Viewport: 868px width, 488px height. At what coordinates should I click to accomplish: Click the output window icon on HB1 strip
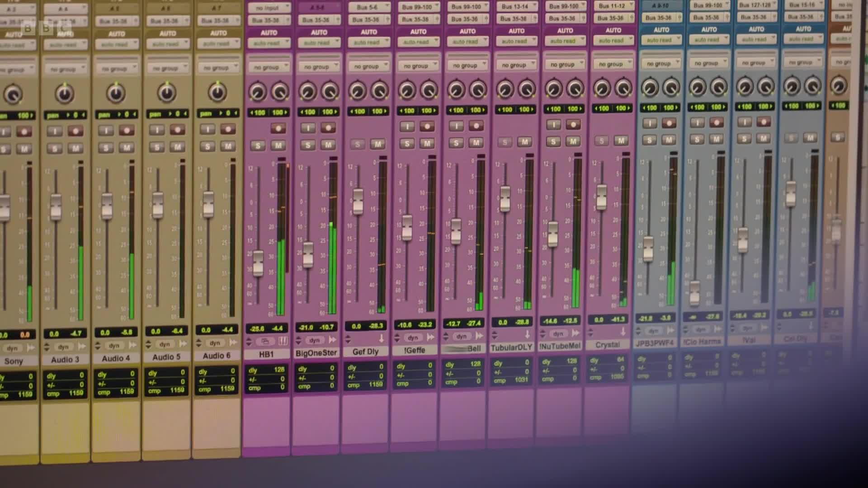(265, 341)
